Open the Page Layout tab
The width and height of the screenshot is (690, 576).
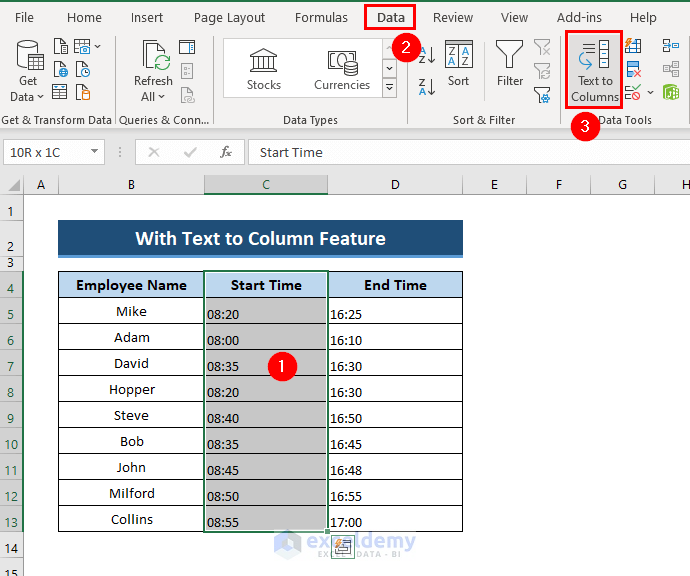tap(230, 17)
